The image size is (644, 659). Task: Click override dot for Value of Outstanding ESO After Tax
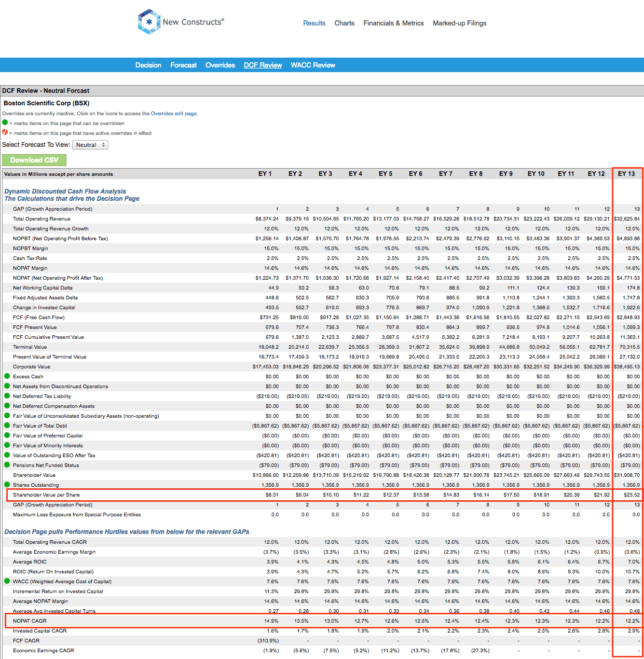[x=7, y=455]
